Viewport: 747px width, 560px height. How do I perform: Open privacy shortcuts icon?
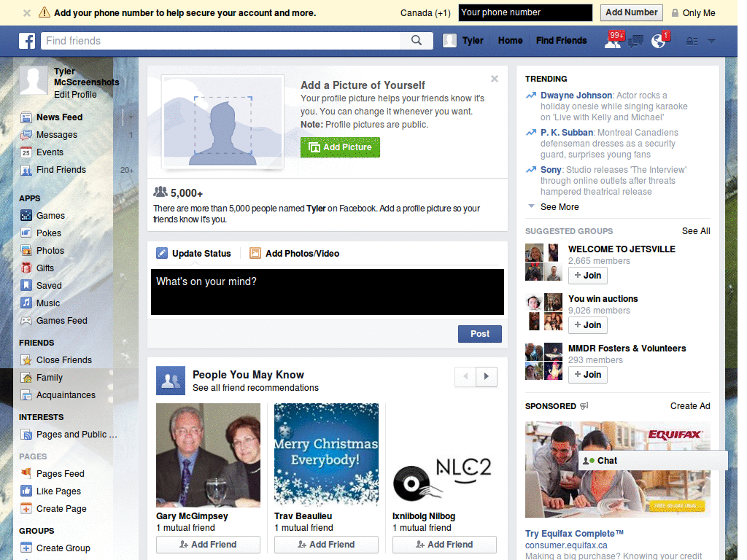(x=692, y=42)
